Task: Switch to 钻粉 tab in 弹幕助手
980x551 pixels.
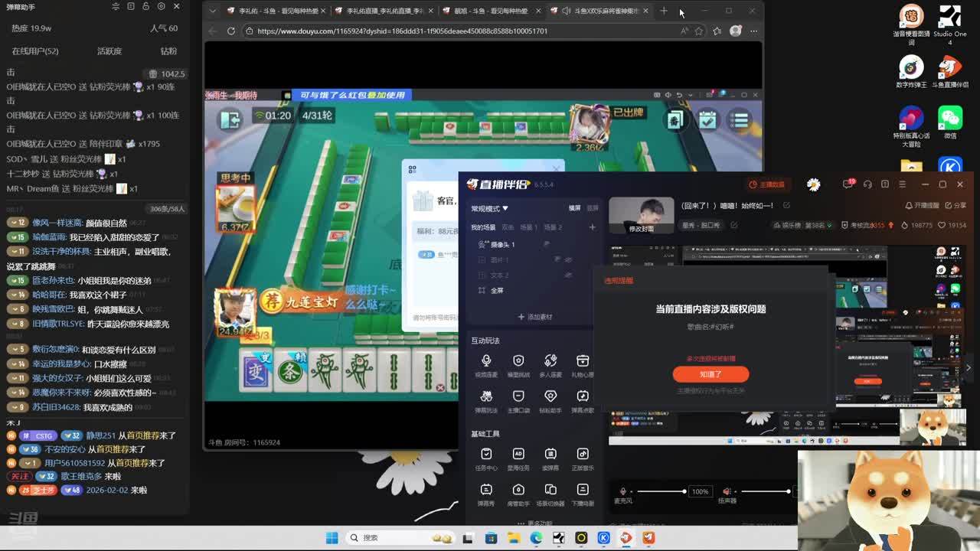Action: click(x=168, y=51)
